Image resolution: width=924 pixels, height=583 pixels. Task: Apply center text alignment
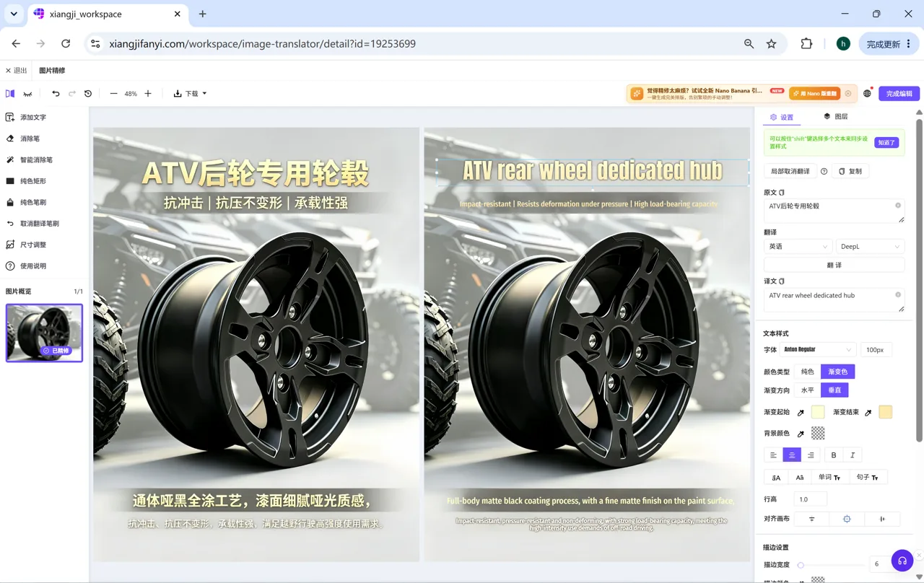coord(792,455)
